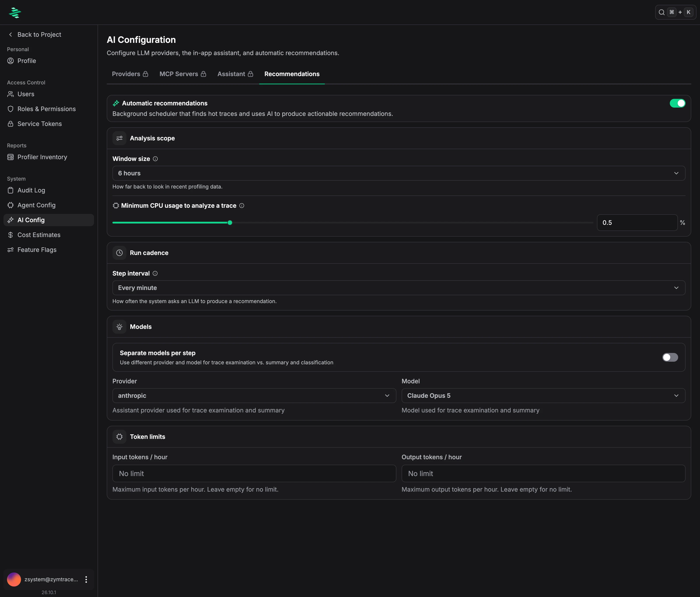
Task: Click the CPU usage percent input showing 0.5
Action: point(637,223)
